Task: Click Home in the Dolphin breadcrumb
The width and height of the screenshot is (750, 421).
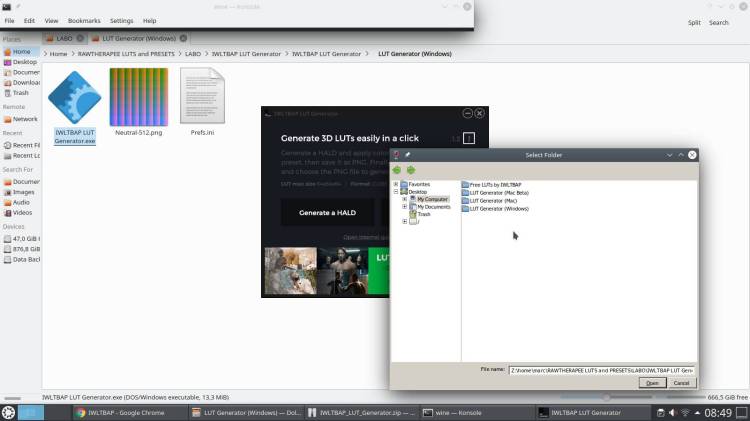Action: [x=58, y=54]
